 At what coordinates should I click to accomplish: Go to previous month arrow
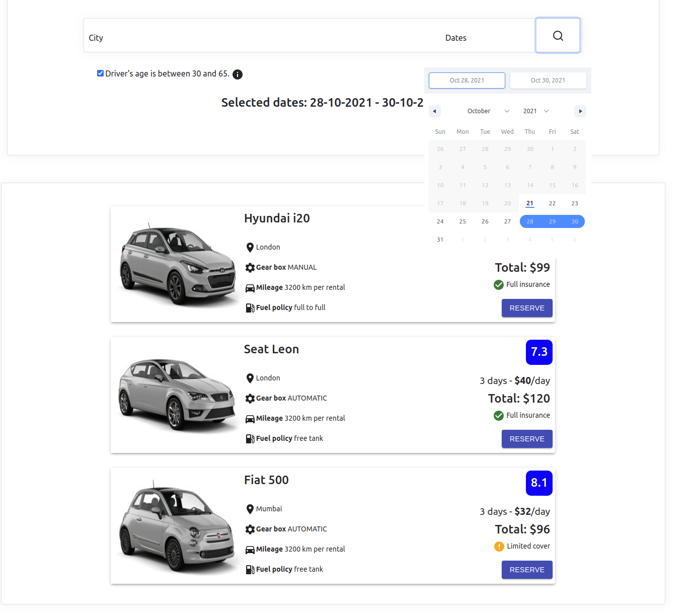(x=435, y=111)
